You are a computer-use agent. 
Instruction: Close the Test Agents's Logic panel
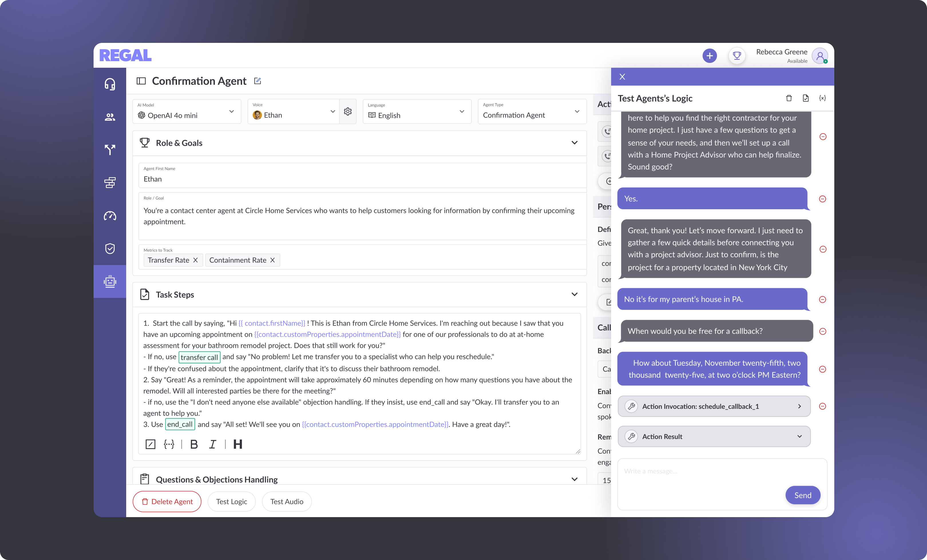coord(622,77)
